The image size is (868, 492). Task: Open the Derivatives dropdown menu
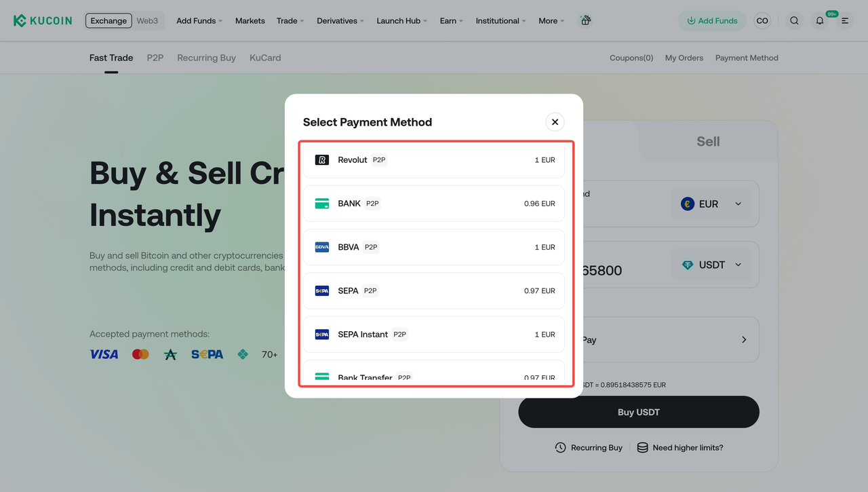[340, 21]
